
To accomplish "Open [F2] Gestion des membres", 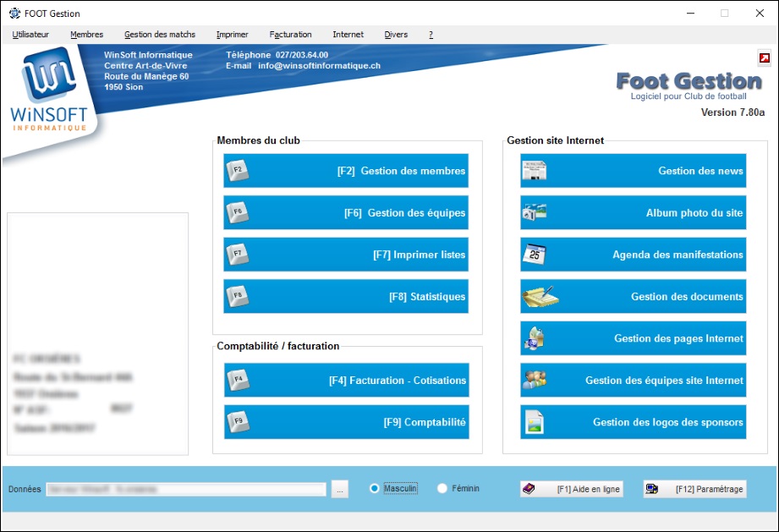I will click(346, 171).
